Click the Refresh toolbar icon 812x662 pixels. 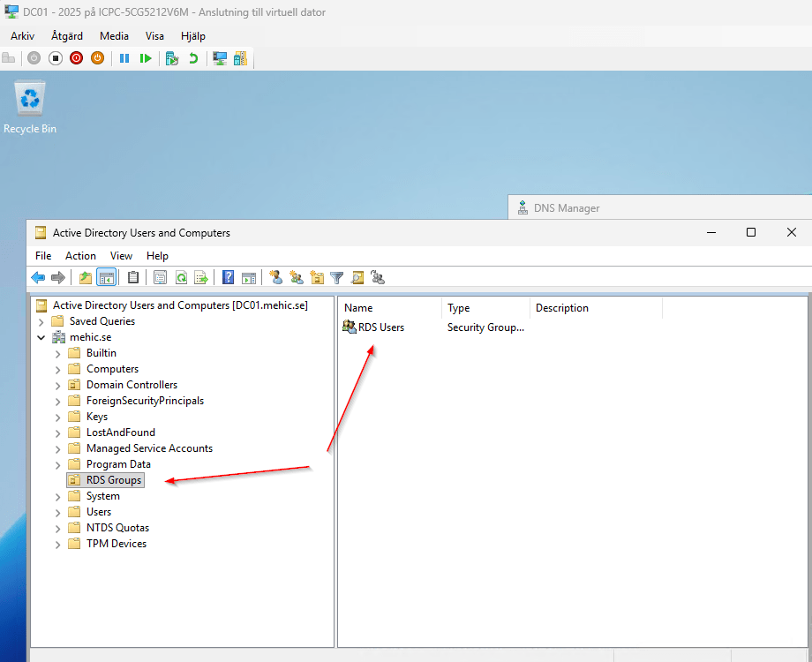(181, 278)
